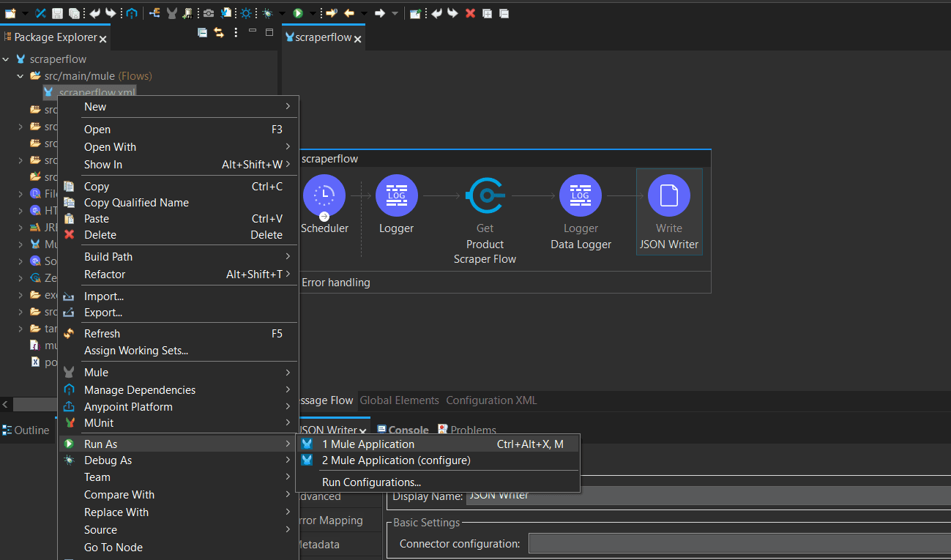Choose Delete in the context menu

(179, 235)
